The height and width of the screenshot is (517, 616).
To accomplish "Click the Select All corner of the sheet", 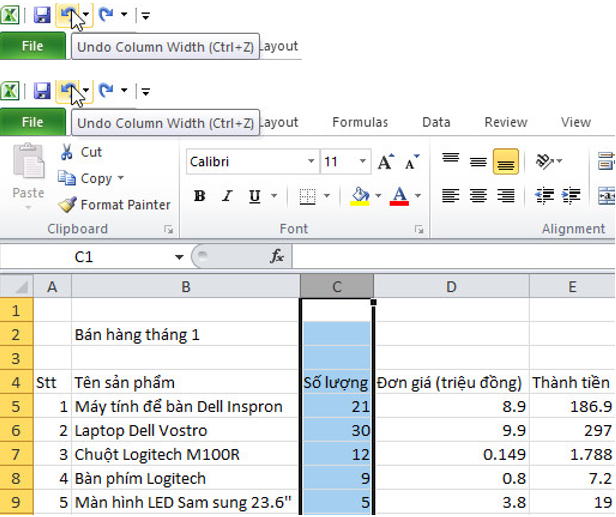I will coord(17,286).
